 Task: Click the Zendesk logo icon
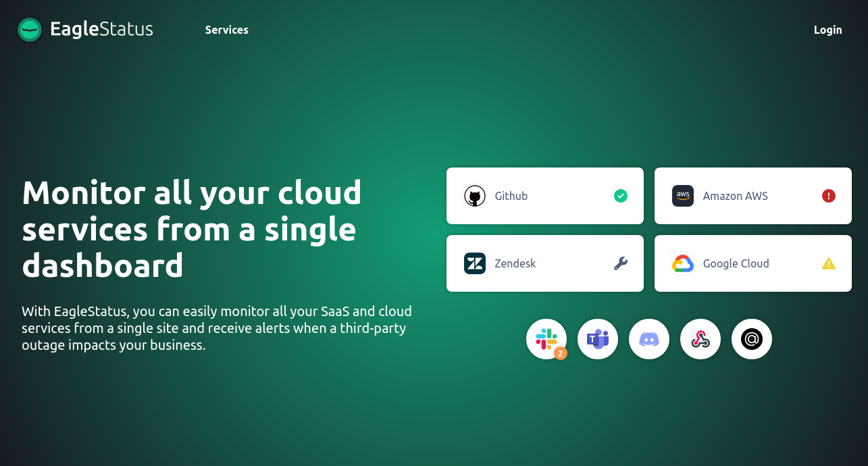coord(475,263)
